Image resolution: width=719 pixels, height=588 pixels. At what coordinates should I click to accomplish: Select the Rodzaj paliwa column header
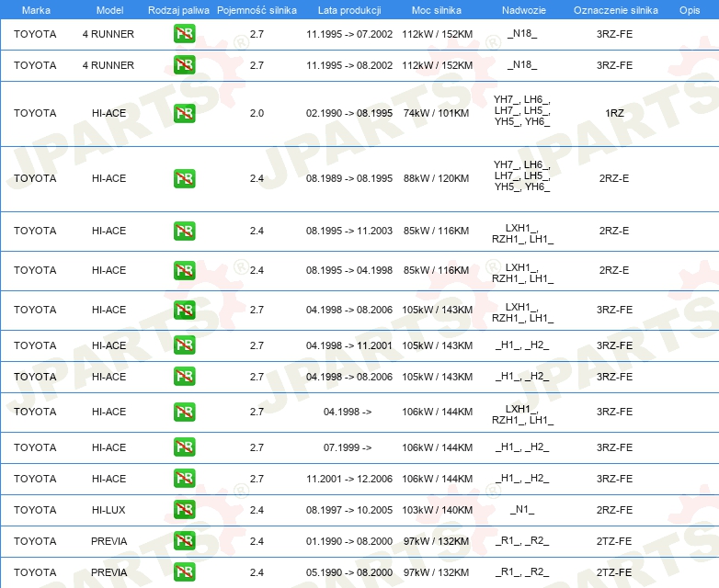click(x=178, y=10)
